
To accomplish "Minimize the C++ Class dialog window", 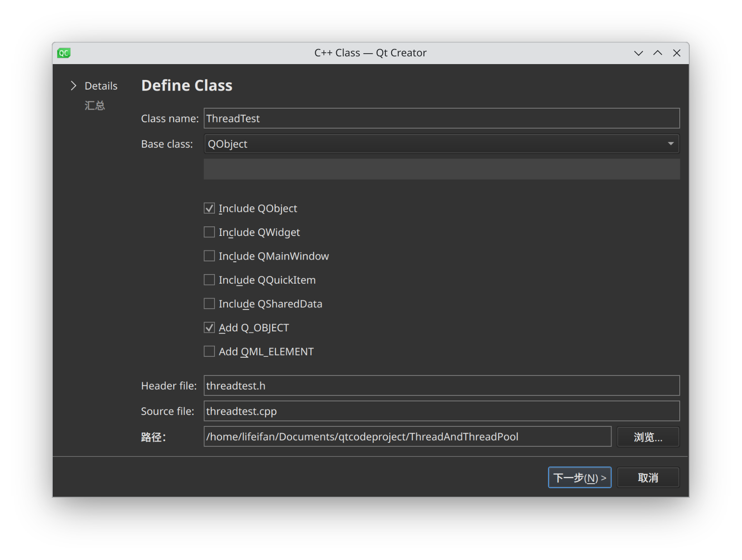I will click(638, 53).
